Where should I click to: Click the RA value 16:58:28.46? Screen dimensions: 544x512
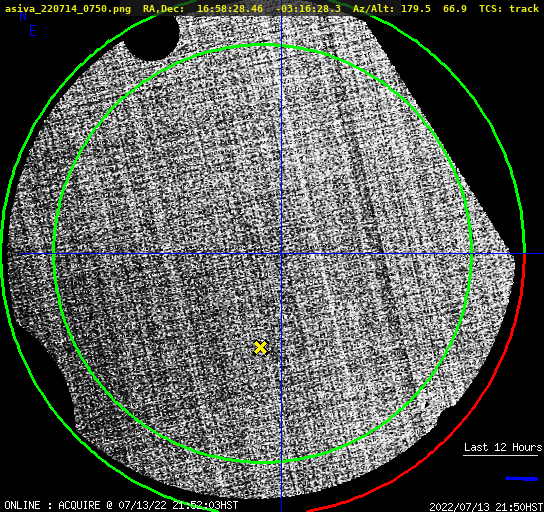pos(230,9)
